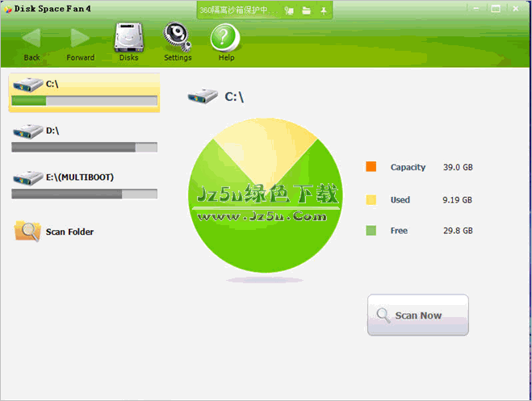Click the C:\ drive icon in sidebar
532x401 pixels.
(27, 85)
